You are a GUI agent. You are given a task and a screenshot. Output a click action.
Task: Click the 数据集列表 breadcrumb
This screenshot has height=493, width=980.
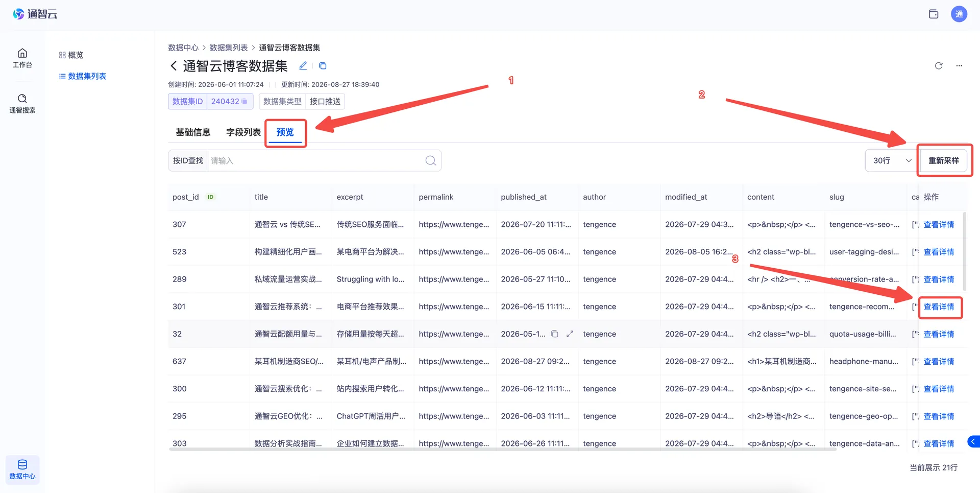coord(229,48)
